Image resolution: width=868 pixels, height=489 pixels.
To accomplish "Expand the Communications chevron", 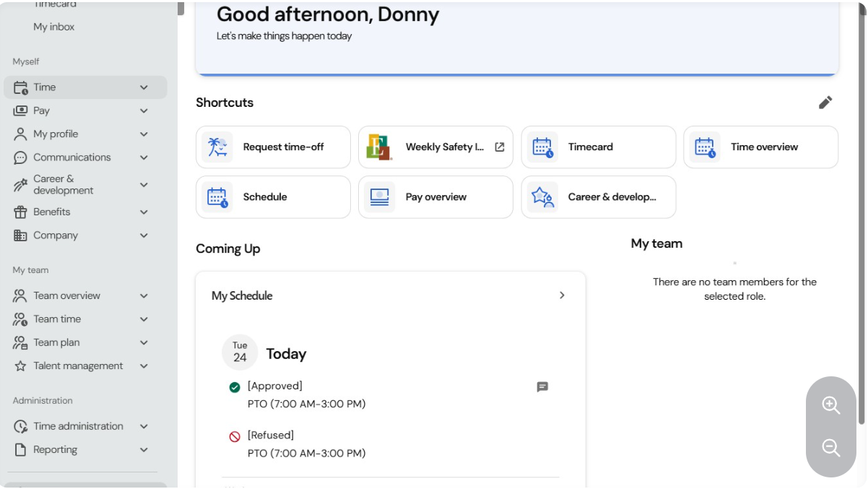I will pos(144,157).
